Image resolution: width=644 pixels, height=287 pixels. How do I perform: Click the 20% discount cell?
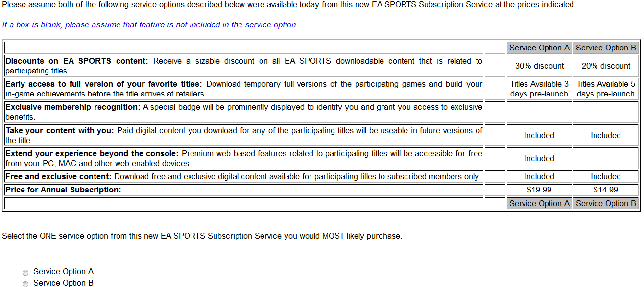tap(606, 66)
